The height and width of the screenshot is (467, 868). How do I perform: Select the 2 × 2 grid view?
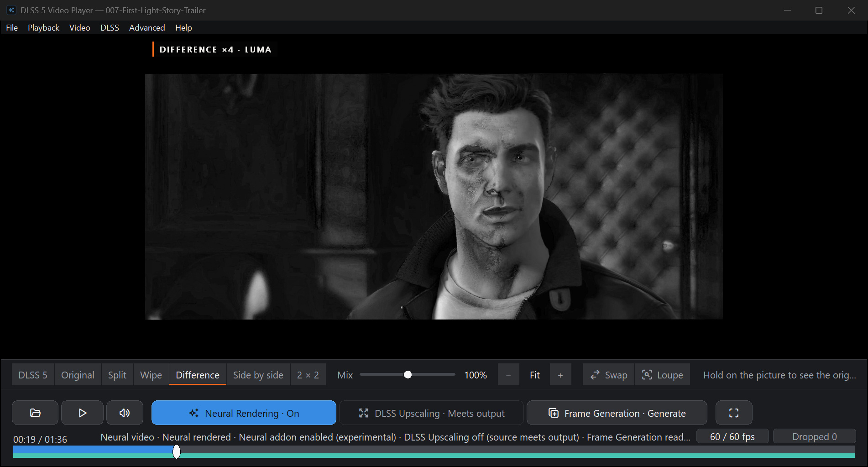pyautogui.click(x=308, y=375)
